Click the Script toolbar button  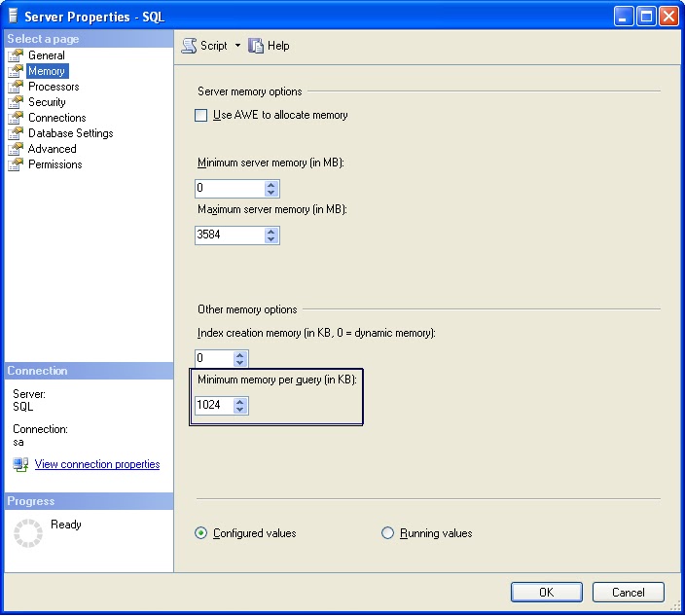pos(205,46)
